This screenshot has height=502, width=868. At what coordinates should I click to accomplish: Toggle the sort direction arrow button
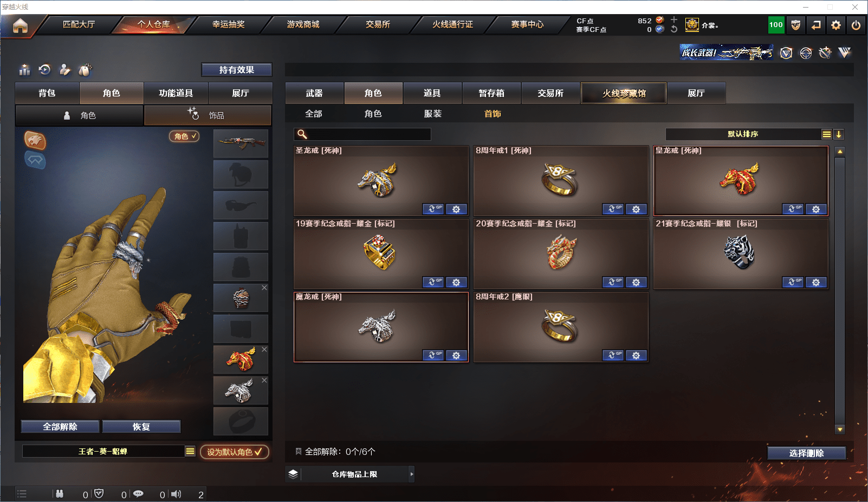point(838,134)
